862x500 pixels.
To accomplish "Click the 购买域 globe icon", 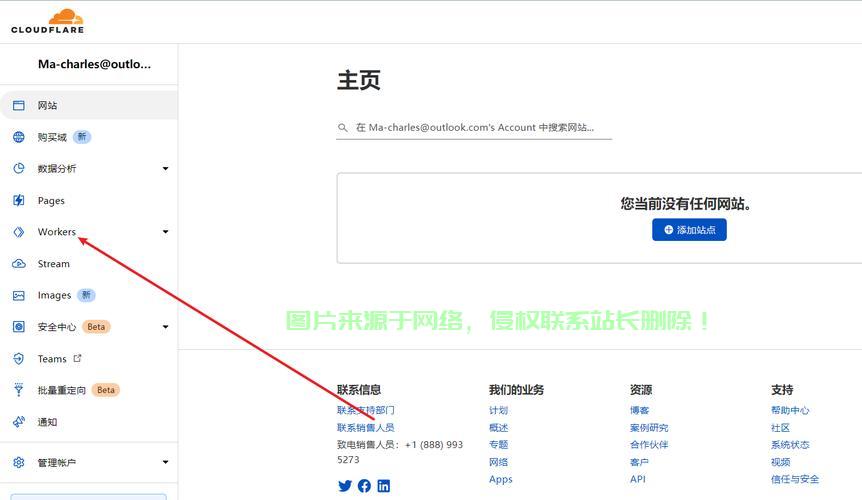I will point(19,137).
